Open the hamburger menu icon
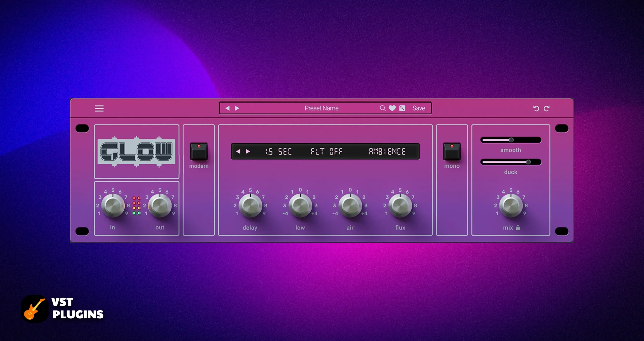The width and height of the screenshot is (644, 341). pyautogui.click(x=99, y=108)
